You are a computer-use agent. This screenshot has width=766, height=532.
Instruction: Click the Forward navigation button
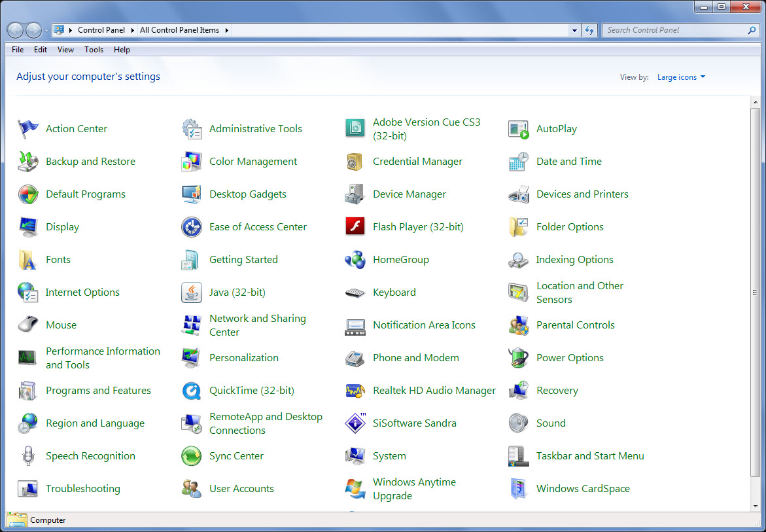(33, 30)
